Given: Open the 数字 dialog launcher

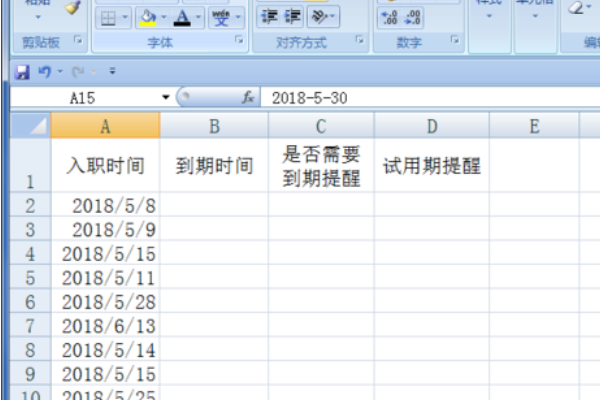Looking at the screenshot, I should pos(455,40).
